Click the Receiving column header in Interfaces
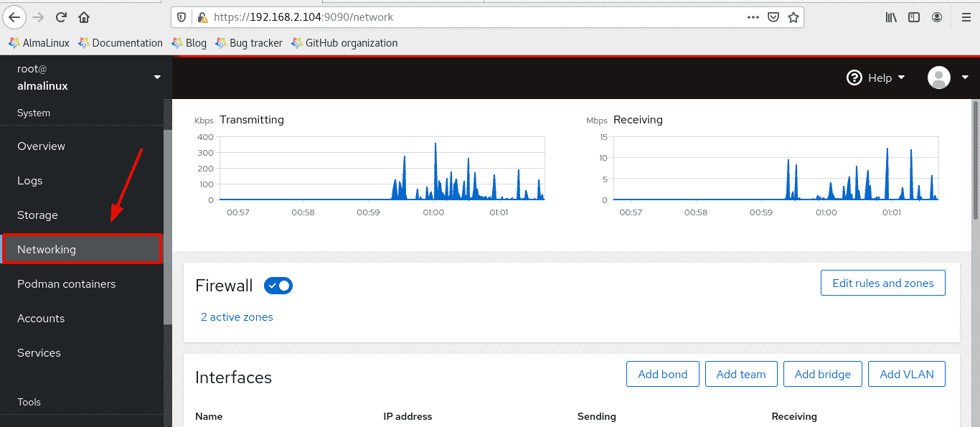Image resolution: width=980 pixels, height=427 pixels. tap(794, 416)
